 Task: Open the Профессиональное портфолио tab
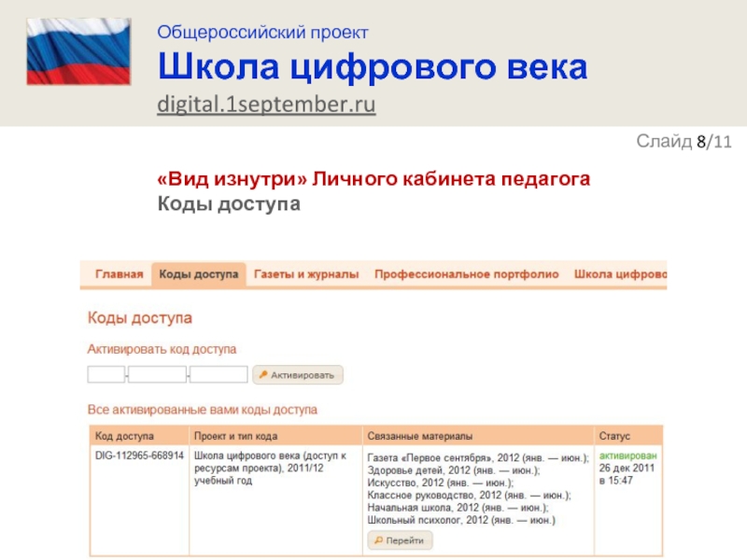pos(466,274)
